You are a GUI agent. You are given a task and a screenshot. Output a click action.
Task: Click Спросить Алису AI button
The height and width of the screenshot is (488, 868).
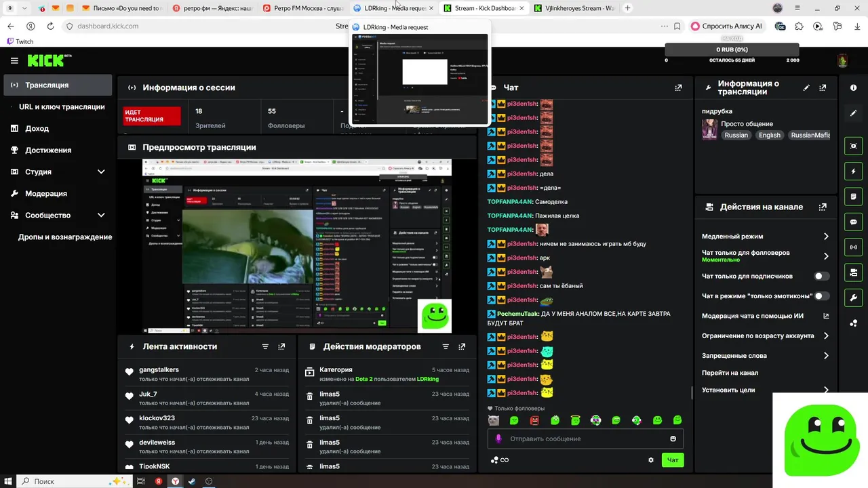[728, 26]
